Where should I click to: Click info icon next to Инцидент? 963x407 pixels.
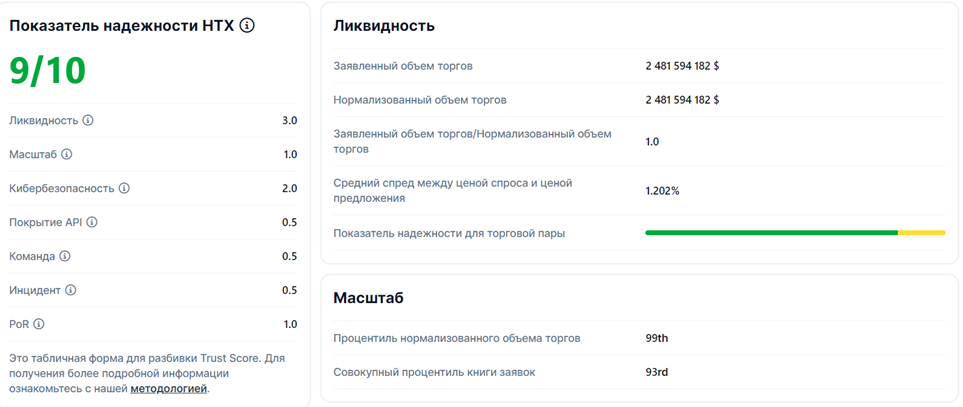[71, 290]
